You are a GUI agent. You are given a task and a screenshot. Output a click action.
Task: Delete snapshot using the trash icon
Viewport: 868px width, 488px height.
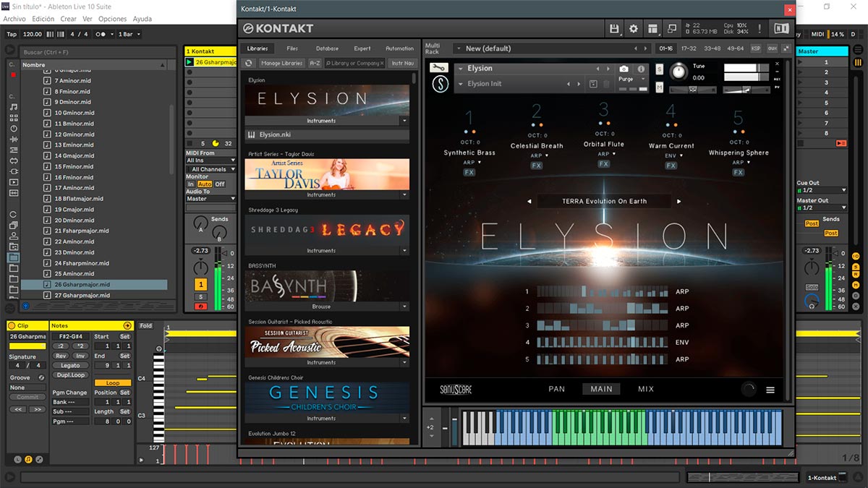pos(606,84)
